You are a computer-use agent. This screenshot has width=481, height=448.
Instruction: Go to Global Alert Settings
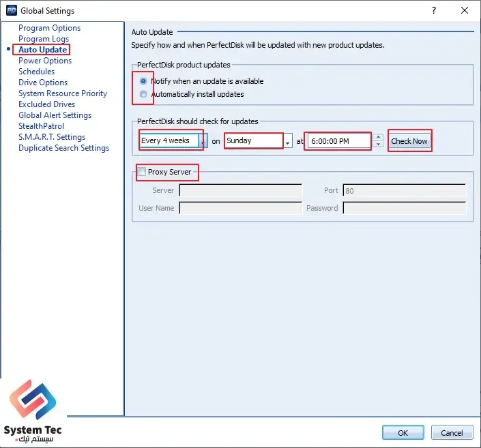pos(55,115)
